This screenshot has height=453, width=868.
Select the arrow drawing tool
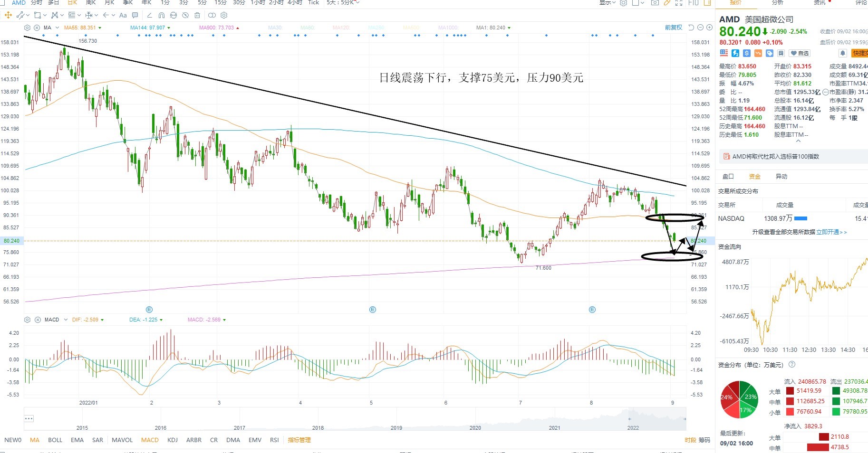tap(106, 15)
